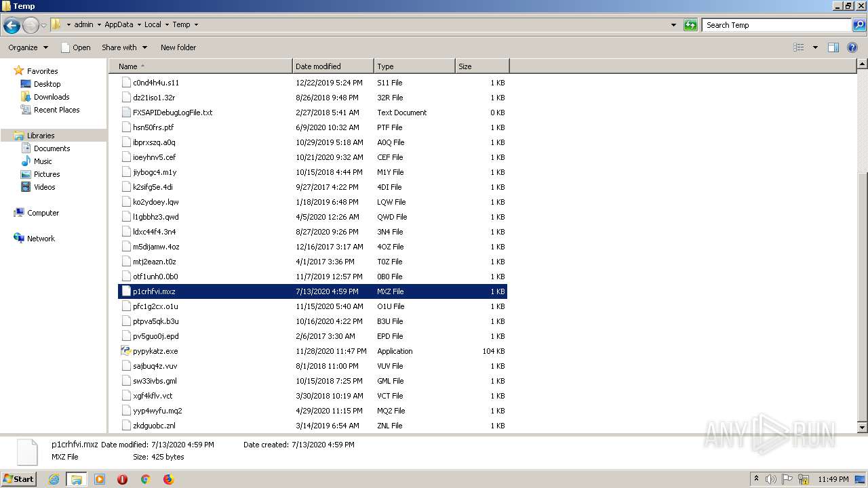The image size is (868, 488).
Task: Click the admin breadcrumb segment
Action: point(83,24)
